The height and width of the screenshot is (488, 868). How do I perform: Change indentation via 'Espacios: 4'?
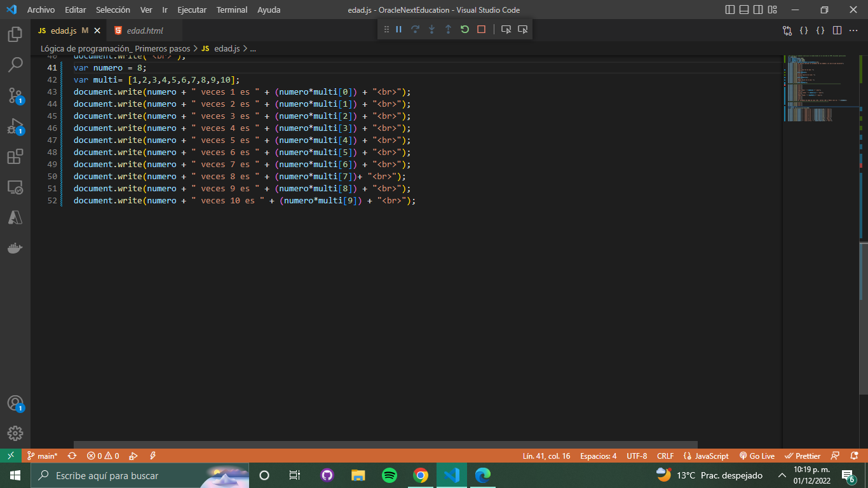pos(598,456)
